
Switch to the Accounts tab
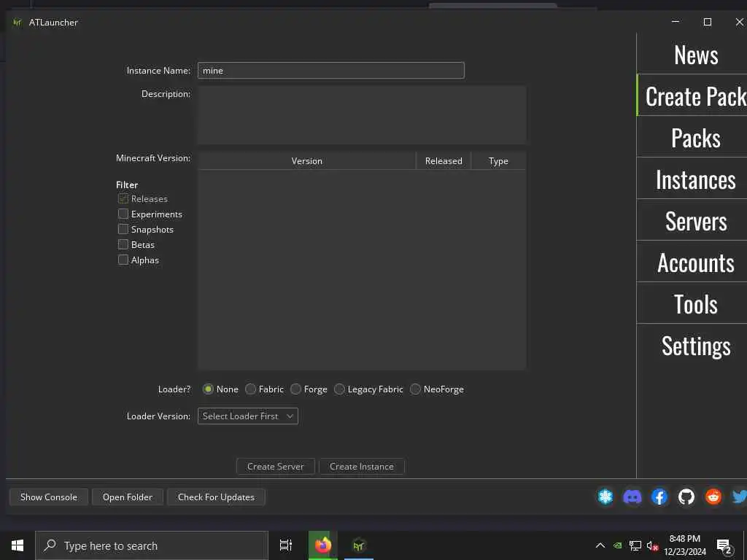tap(692, 262)
